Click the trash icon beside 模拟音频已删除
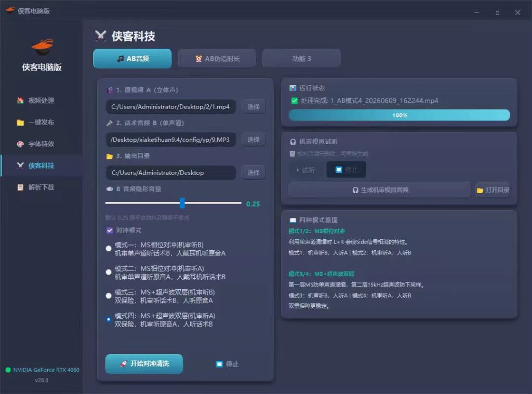 (292, 154)
